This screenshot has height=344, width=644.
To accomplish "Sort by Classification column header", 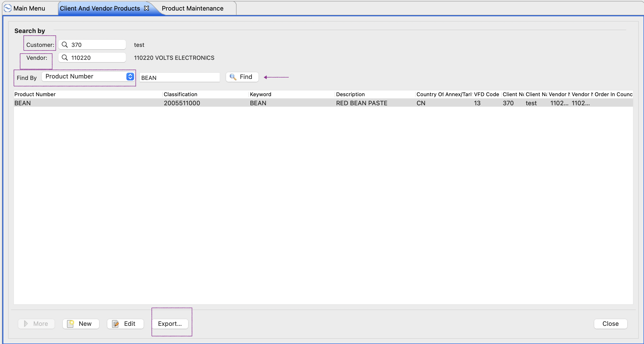I will coord(205,94).
